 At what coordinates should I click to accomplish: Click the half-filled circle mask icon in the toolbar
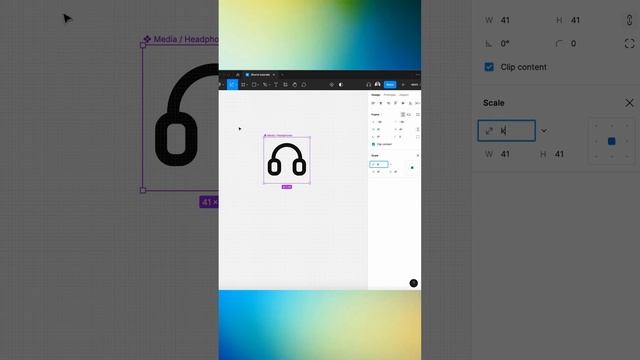pos(341,84)
